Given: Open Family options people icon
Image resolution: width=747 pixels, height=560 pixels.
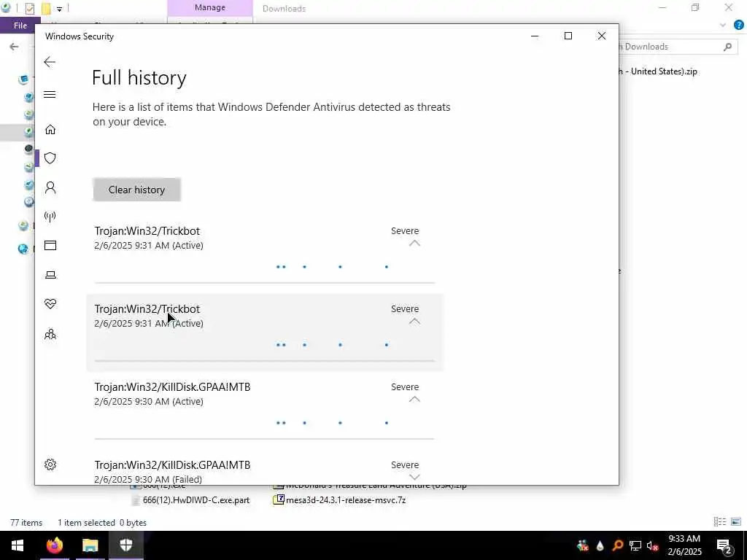Looking at the screenshot, I should coord(50,334).
